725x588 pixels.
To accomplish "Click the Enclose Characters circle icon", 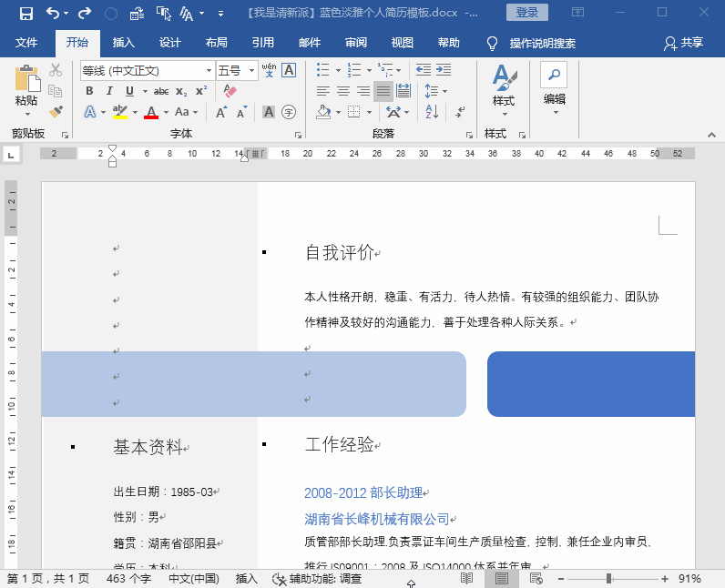I will pos(289,112).
